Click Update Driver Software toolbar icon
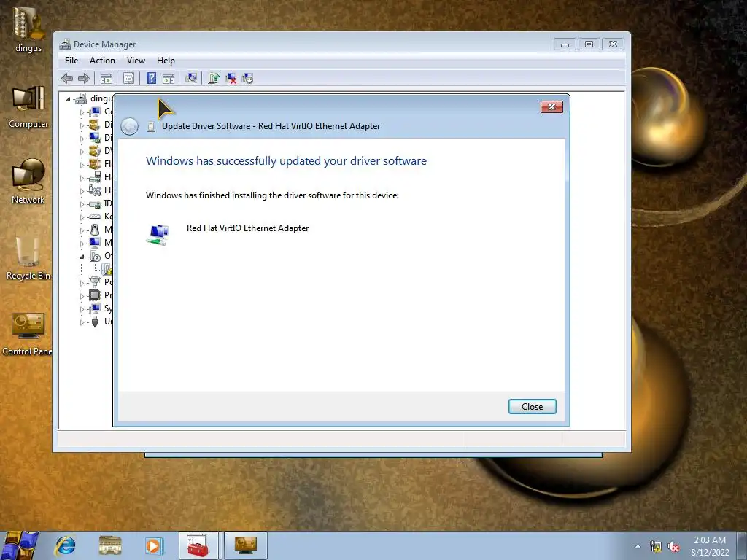747x560 pixels. (214, 79)
